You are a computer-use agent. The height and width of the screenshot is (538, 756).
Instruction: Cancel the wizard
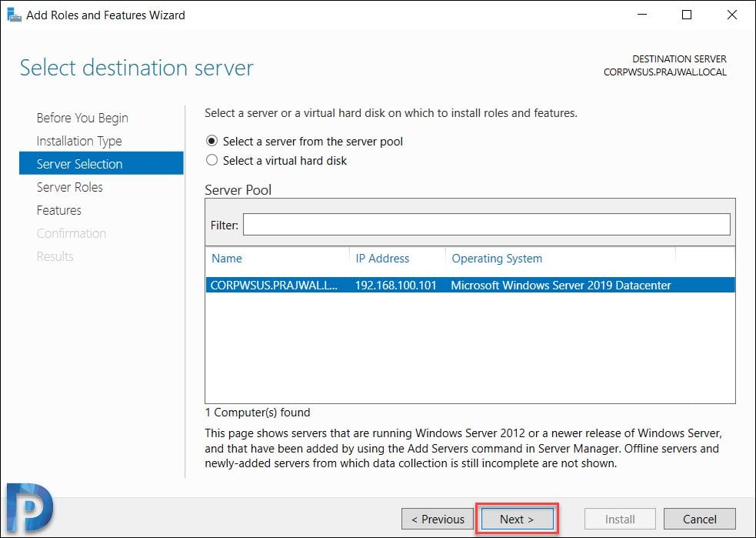tap(700, 520)
